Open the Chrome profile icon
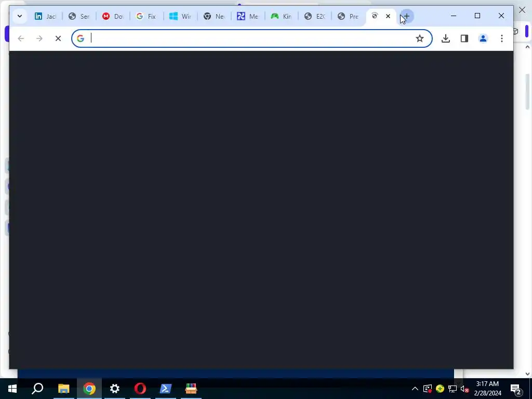 [x=483, y=38]
